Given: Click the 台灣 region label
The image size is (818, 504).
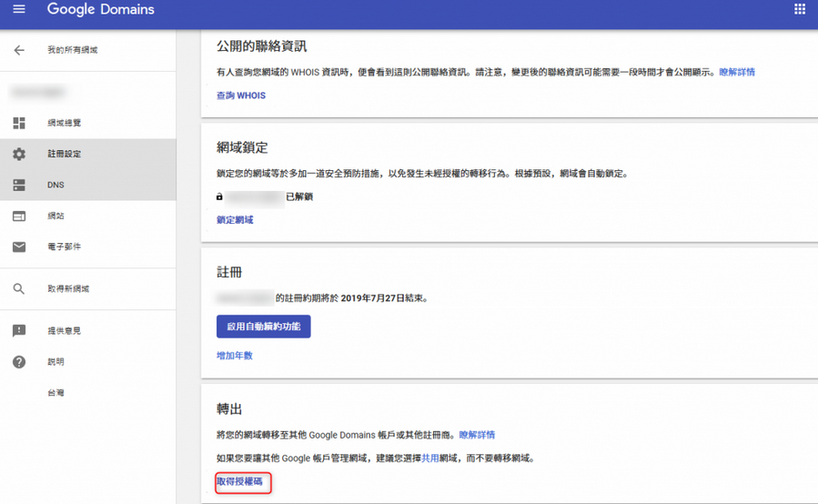Looking at the screenshot, I should click(56, 393).
